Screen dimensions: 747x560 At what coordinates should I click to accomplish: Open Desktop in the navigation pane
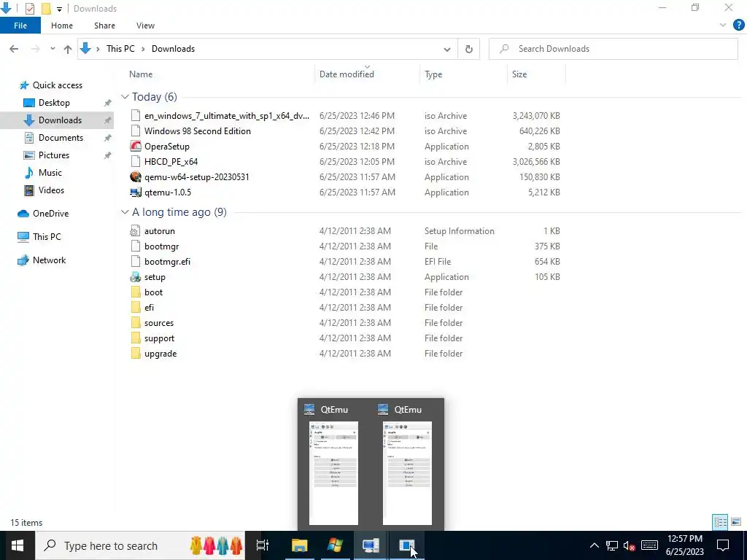click(x=54, y=103)
